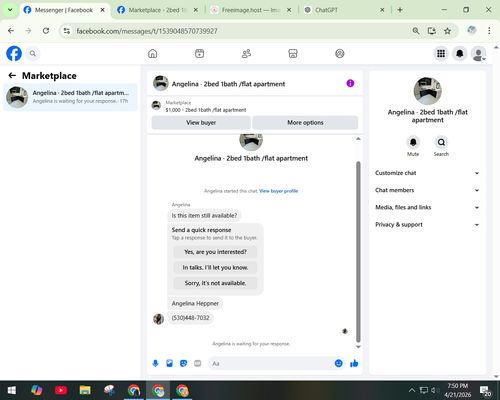Send quick reply 'Yes, are you interested?'
Image resolution: width=500 pixels, height=400 pixels.
point(215,252)
